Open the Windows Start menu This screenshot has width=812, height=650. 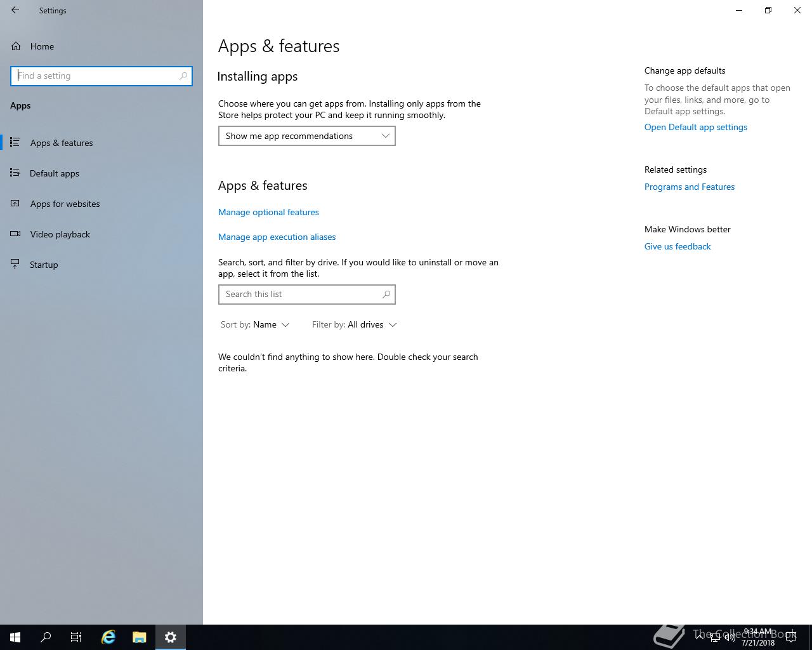click(15, 637)
